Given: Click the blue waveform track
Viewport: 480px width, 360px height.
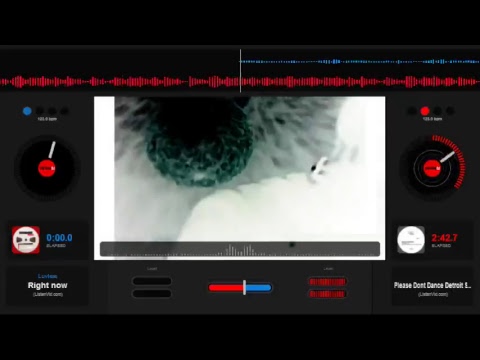Looking at the screenshot, I should click(360, 62).
